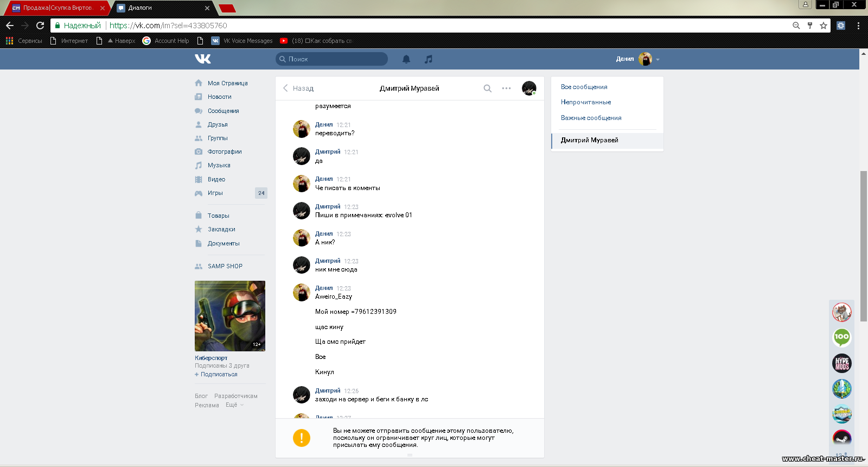Click the address bar URL
This screenshot has width=868, height=467.
[168, 26]
